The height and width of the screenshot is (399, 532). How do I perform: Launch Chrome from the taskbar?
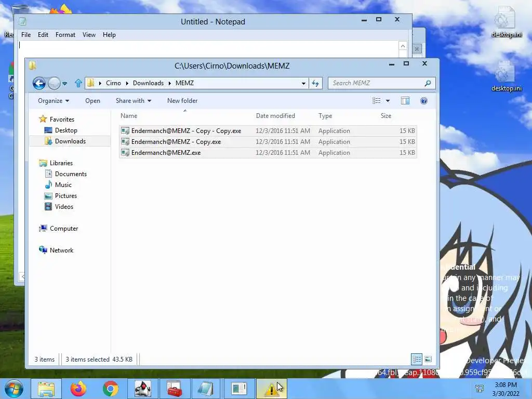(x=110, y=389)
